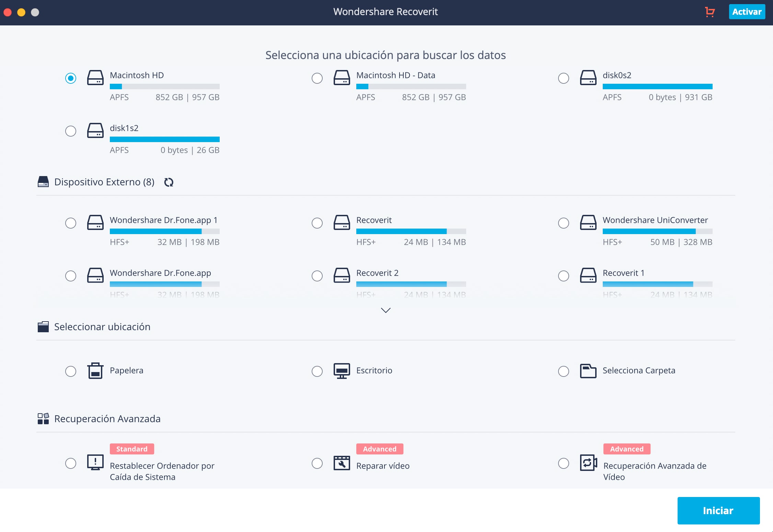Select the Wondershare Dr.Fone.app 1 radio button
The height and width of the screenshot is (532, 773).
(x=71, y=223)
